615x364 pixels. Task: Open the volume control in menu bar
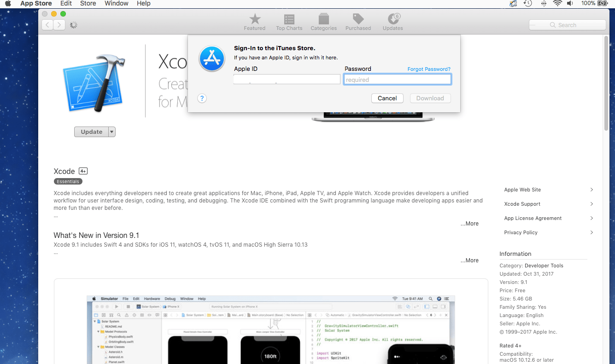click(x=570, y=3)
